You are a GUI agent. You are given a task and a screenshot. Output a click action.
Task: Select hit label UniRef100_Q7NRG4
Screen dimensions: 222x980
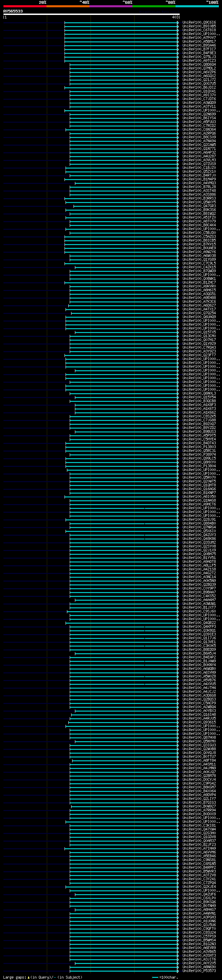[x=199, y=527]
